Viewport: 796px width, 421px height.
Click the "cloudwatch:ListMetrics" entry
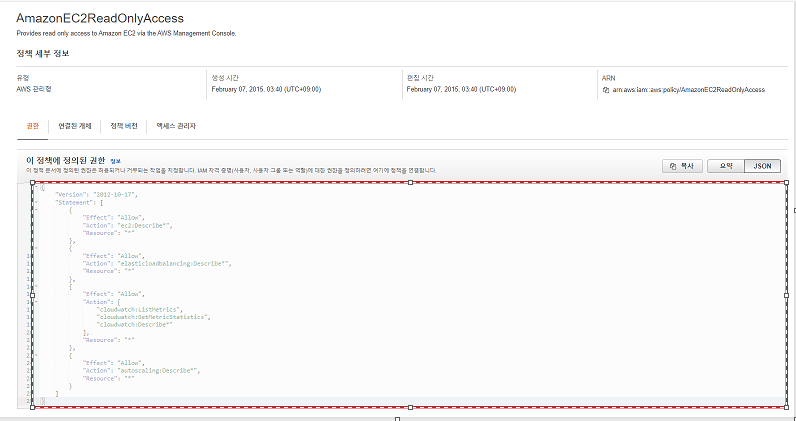click(140, 309)
